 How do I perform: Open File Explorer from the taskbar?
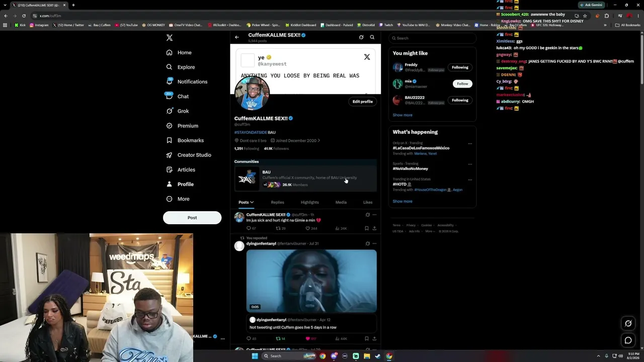pos(367,356)
